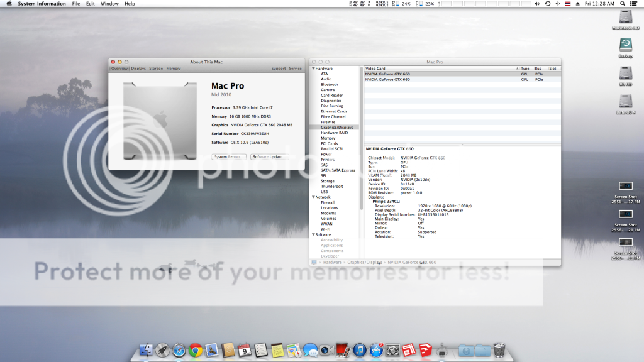
Task: Open the Macintosh HD desktop drive
Action: point(626,18)
